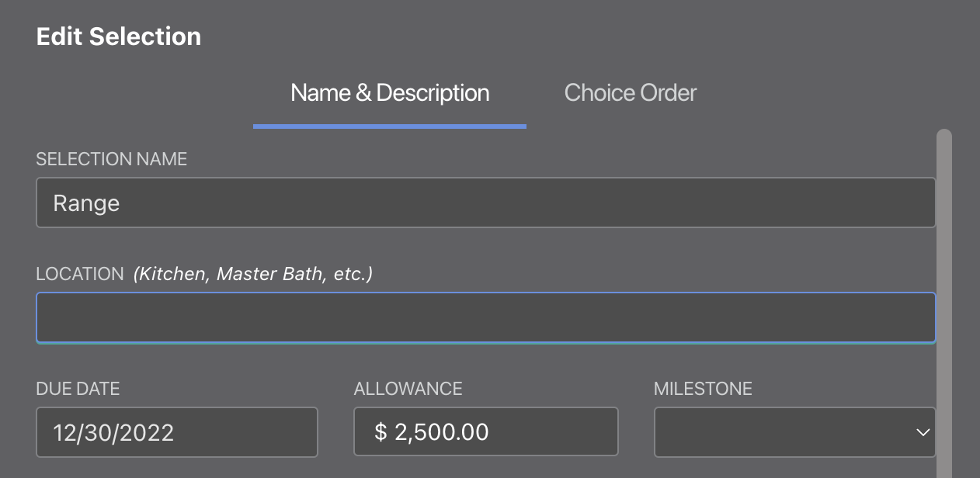Click the Allowance field showing 2,500.00
Image resolution: width=980 pixels, height=478 pixels.
coord(485,431)
